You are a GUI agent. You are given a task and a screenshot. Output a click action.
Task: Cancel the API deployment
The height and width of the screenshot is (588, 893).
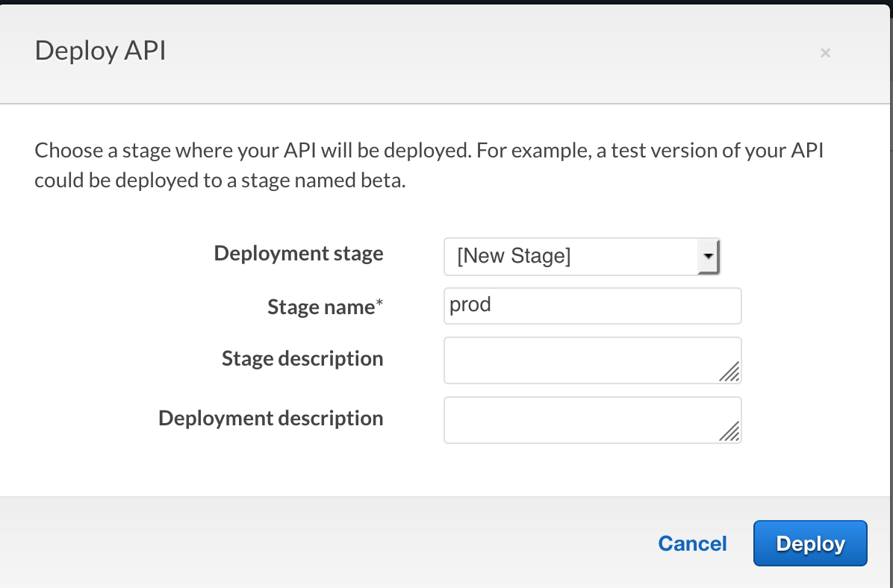693,543
